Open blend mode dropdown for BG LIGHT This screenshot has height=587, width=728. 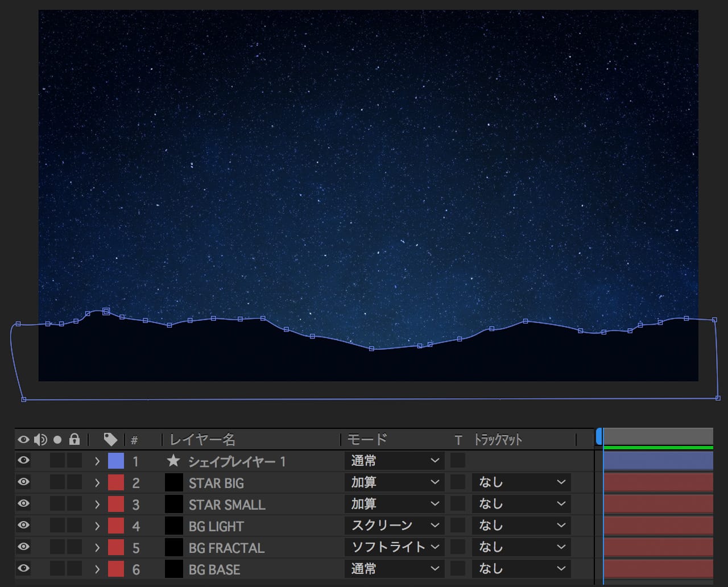click(394, 526)
